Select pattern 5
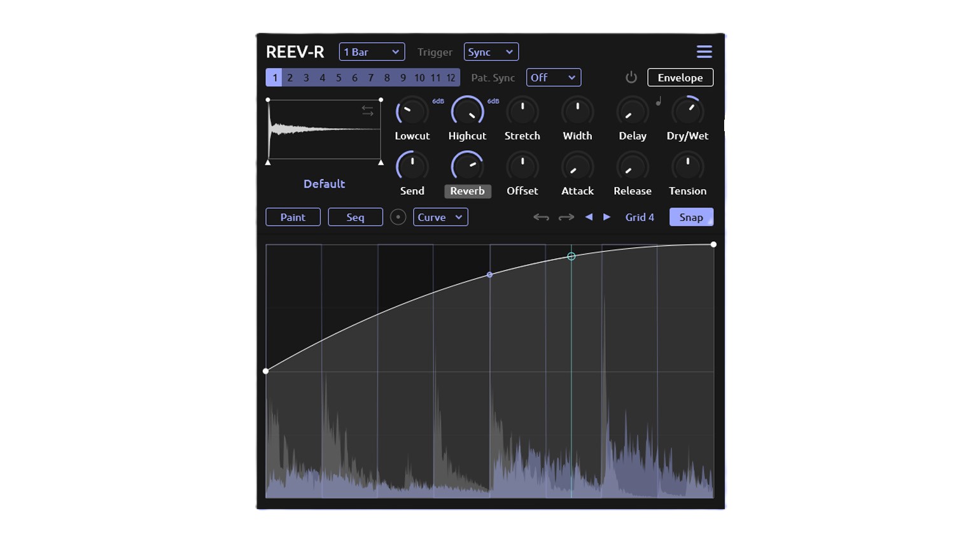The image size is (980, 541). 339,78
